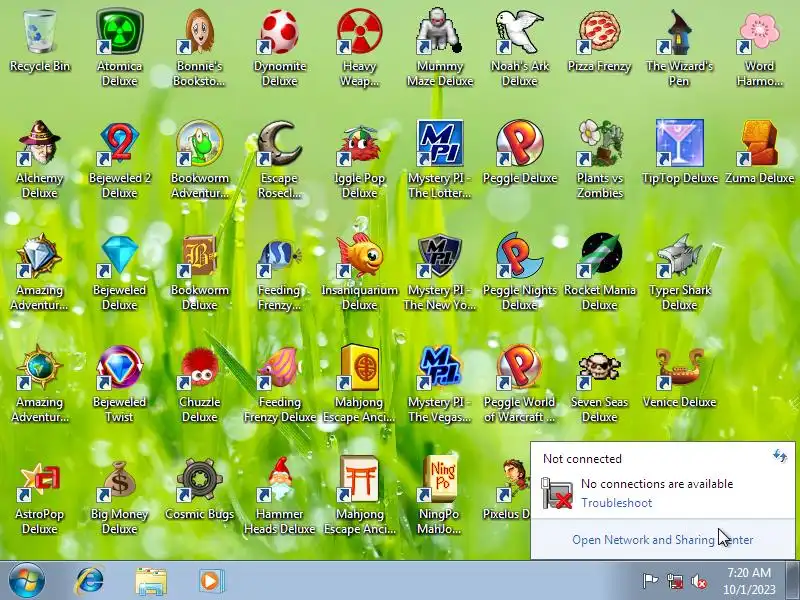The width and height of the screenshot is (800, 600).
Task: Click the network tray icon
Action: (674, 581)
